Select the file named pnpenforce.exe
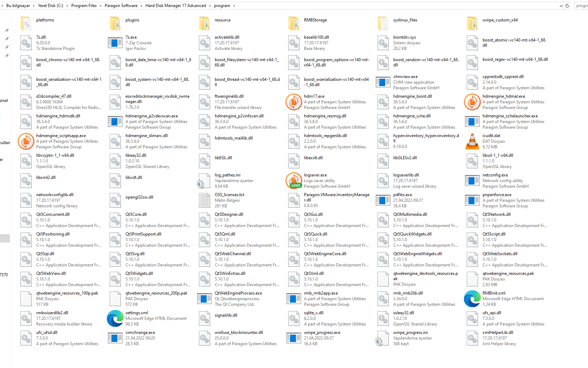 497,195
